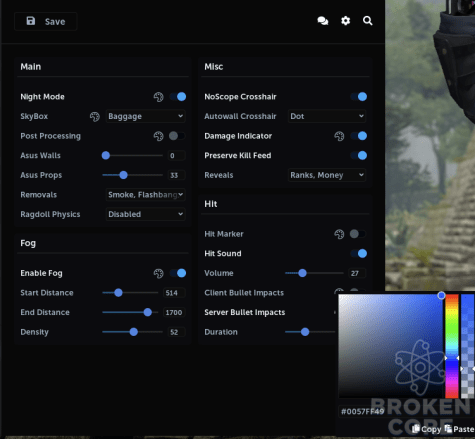Image resolution: width=475 pixels, height=439 pixels.
Task: Click the floppy disk icon on Save
Action: pos(31,21)
